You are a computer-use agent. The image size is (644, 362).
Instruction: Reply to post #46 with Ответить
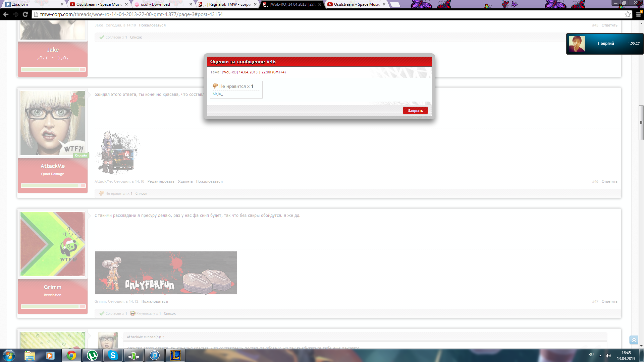click(x=609, y=181)
